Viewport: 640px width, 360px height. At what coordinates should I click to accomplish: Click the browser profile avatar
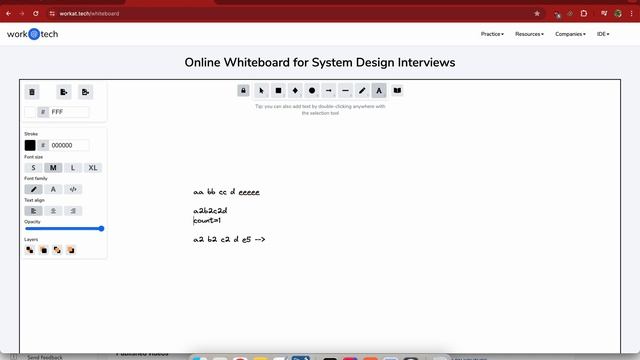(618, 13)
